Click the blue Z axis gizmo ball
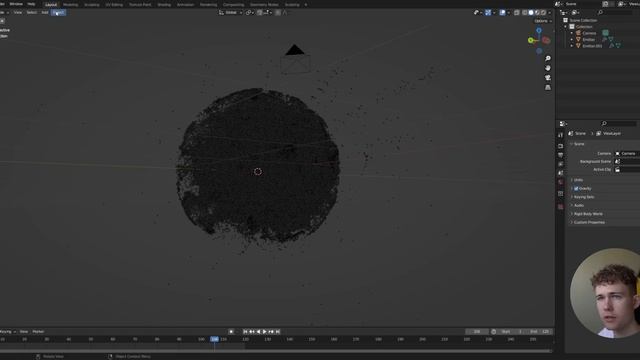Image resolution: width=640 pixels, height=360 pixels. [539, 31]
